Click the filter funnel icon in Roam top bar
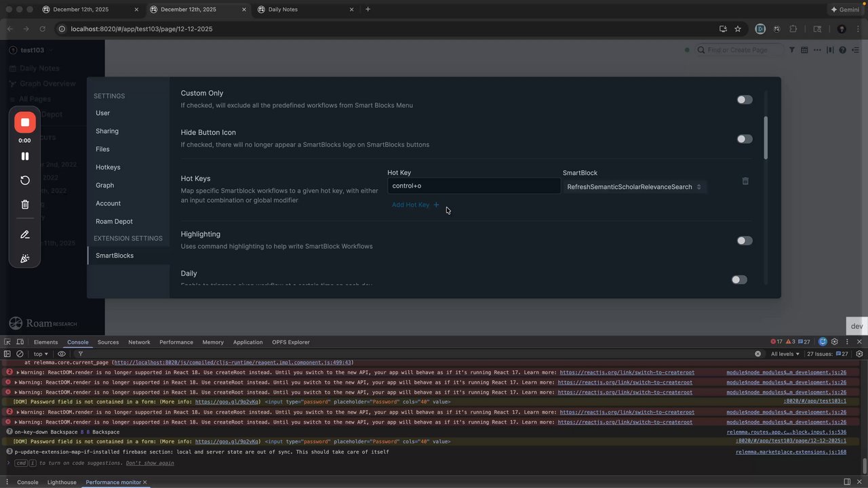This screenshot has height=488, width=868. coord(791,50)
